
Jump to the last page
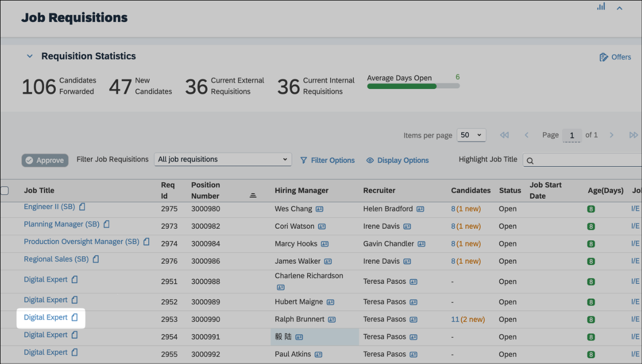click(633, 135)
